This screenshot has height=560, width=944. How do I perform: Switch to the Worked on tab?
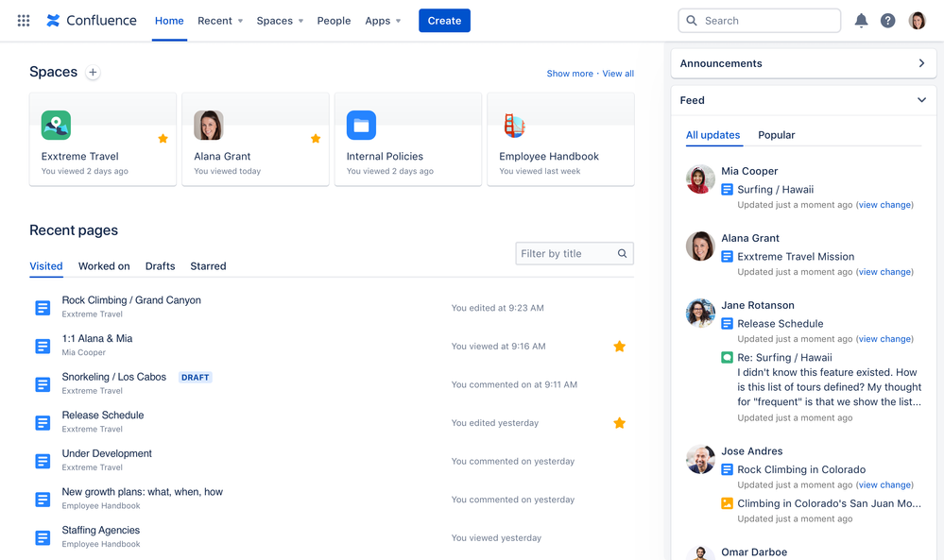(x=104, y=266)
